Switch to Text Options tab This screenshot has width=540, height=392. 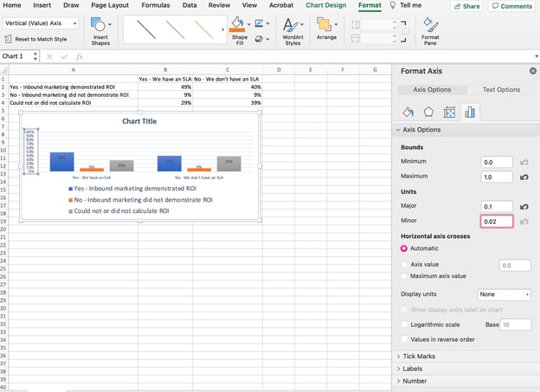pos(501,89)
